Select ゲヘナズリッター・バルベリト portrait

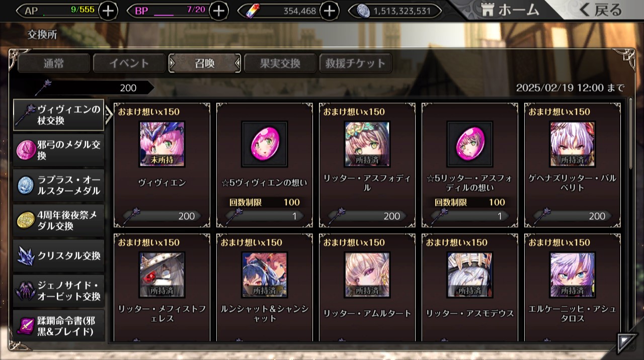(x=573, y=144)
